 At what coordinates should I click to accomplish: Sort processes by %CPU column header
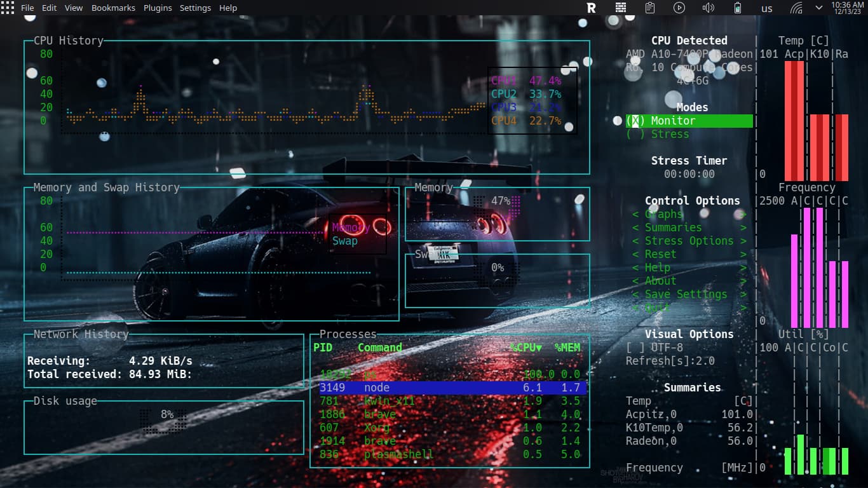526,348
